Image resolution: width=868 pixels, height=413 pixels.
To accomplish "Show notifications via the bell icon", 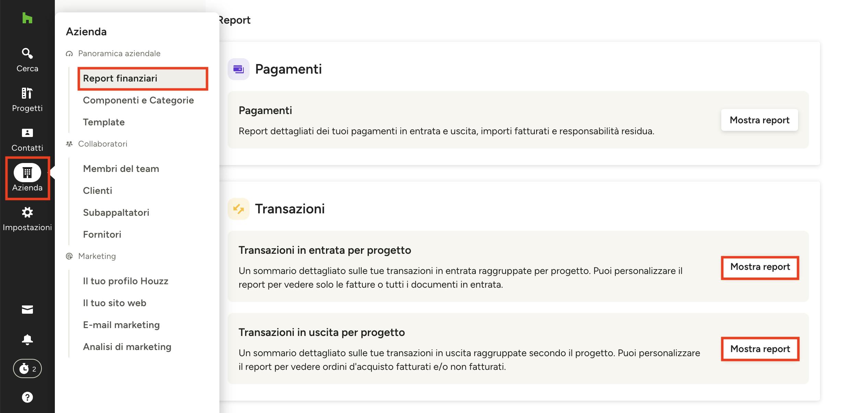I will click(x=27, y=340).
